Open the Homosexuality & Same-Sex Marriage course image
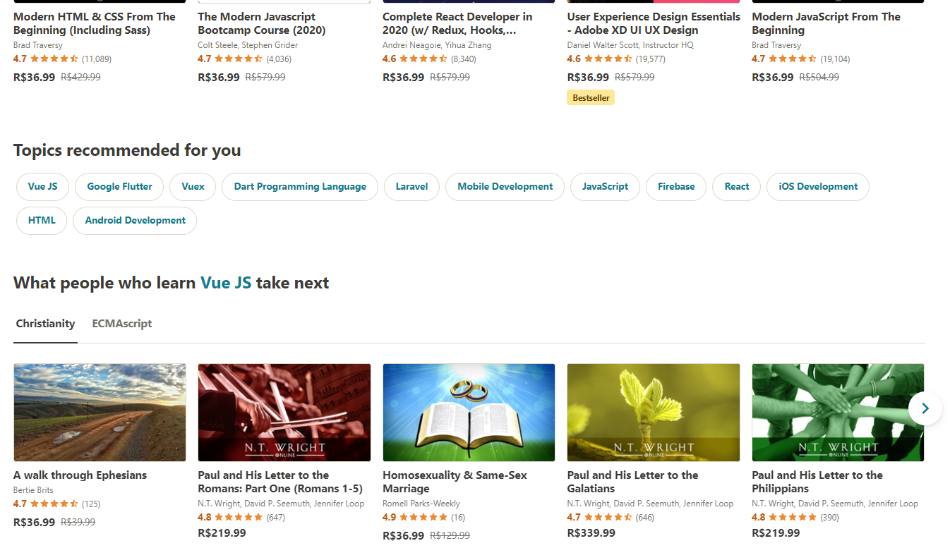The height and width of the screenshot is (560, 950). point(469,413)
